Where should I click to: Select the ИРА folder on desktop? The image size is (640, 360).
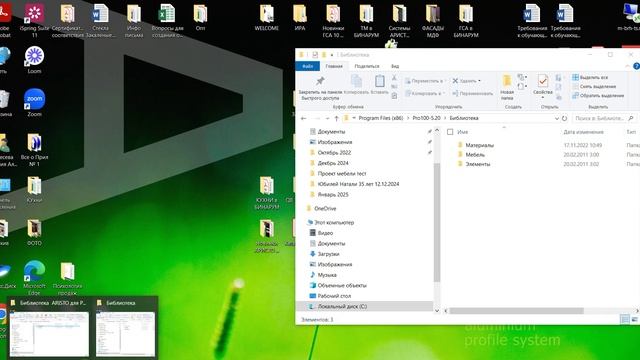click(x=300, y=18)
